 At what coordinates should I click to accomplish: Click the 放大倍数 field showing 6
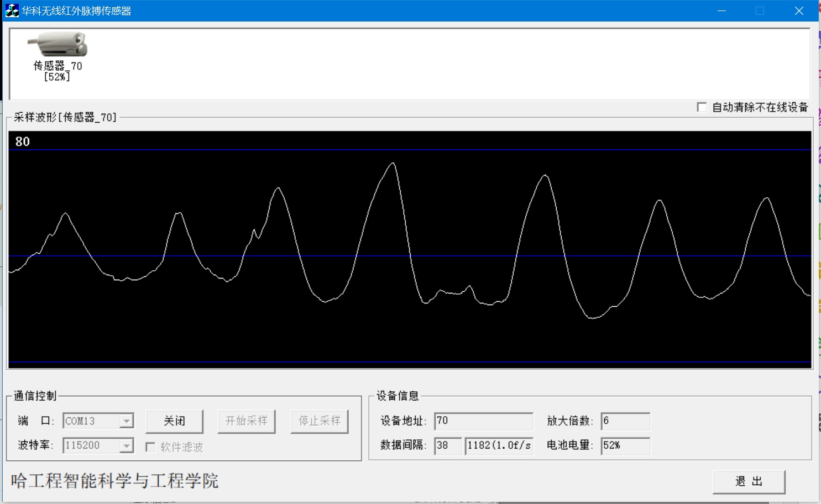point(625,421)
